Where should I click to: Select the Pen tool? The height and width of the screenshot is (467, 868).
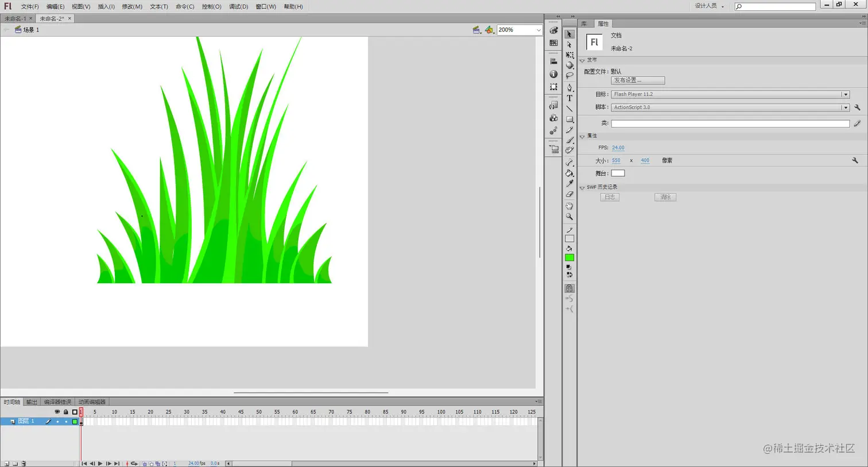click(x=569, y=86)
